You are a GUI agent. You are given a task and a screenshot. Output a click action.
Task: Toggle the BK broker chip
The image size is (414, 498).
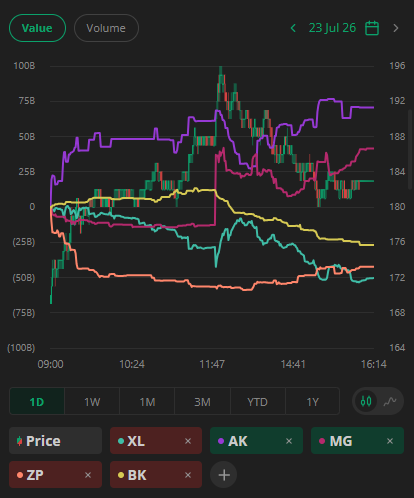(x=156, y=475)
